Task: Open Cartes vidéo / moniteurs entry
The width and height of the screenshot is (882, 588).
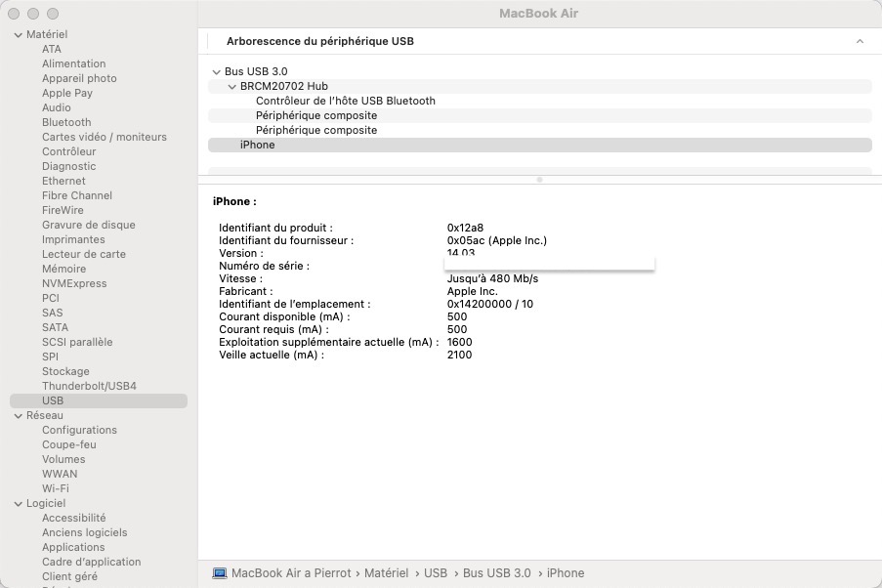Action: click(x=105, y=138)
